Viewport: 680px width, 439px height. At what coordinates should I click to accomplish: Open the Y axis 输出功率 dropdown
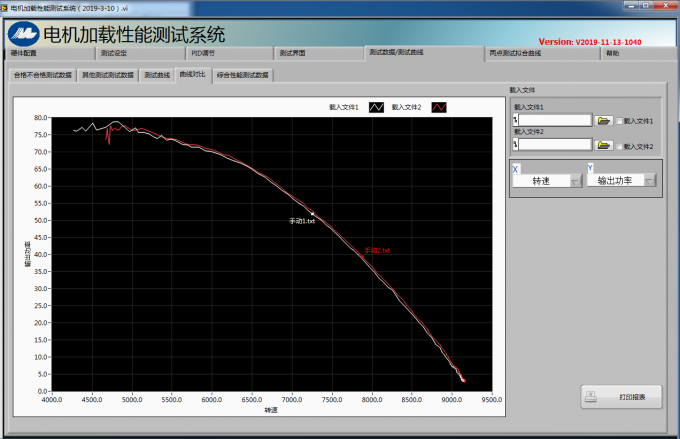point(649,181)
